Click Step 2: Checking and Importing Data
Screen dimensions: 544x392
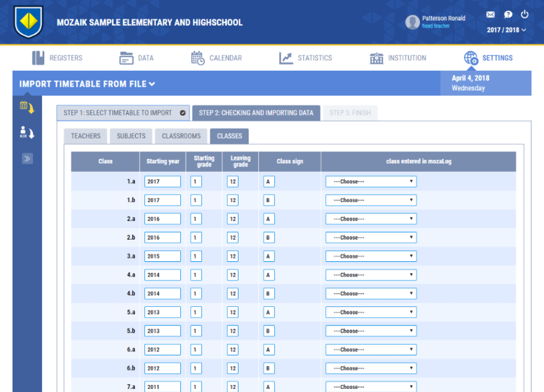[256, 113]
